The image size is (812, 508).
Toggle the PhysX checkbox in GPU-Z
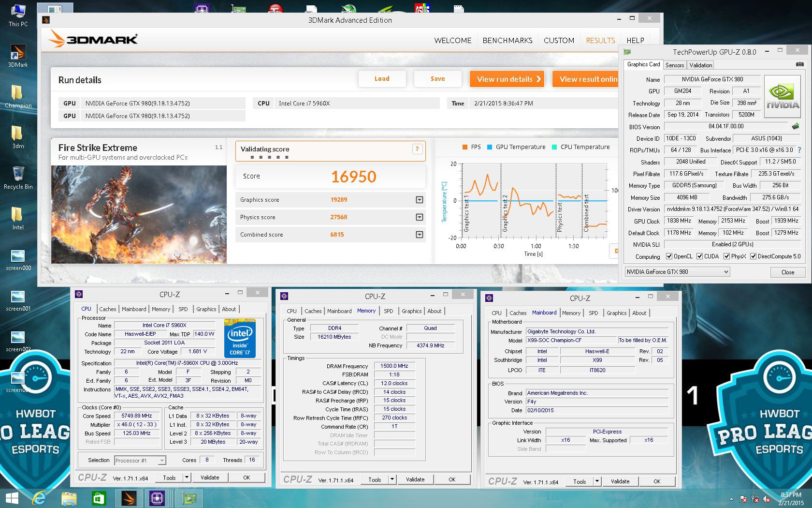coord(726,256)
